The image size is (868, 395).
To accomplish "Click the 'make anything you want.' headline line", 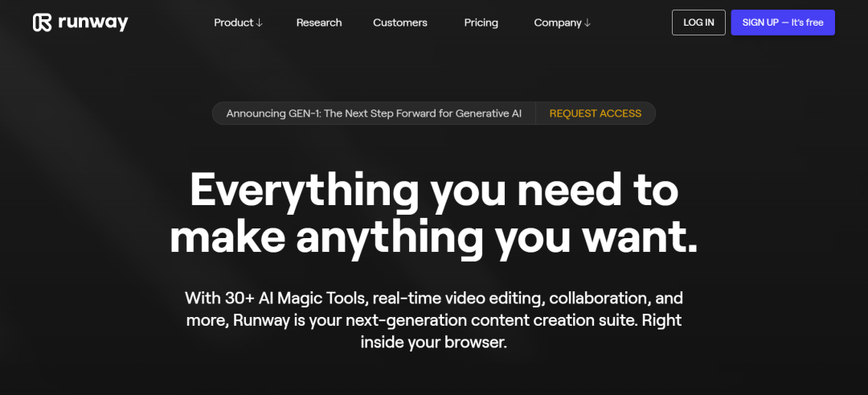I will pyautogui.click(x=434, y=238).
